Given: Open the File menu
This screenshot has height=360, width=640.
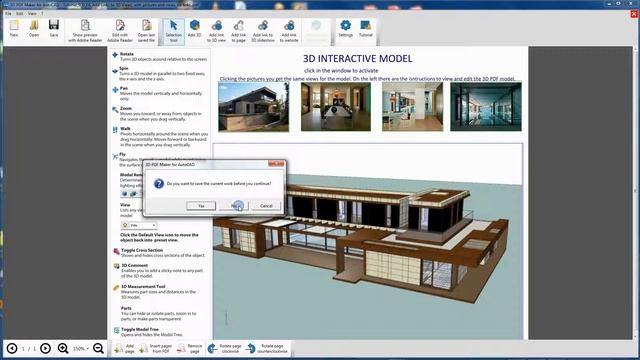Looking at the screenshot, I should pos(8,13).
